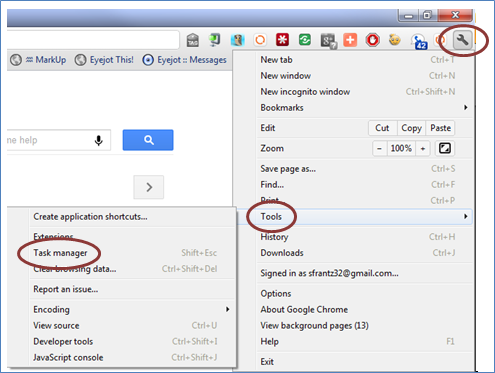Click the blue magnifier search button
Image resolution: width=495 pixels, height=373 pixels.
pos(148,140)
